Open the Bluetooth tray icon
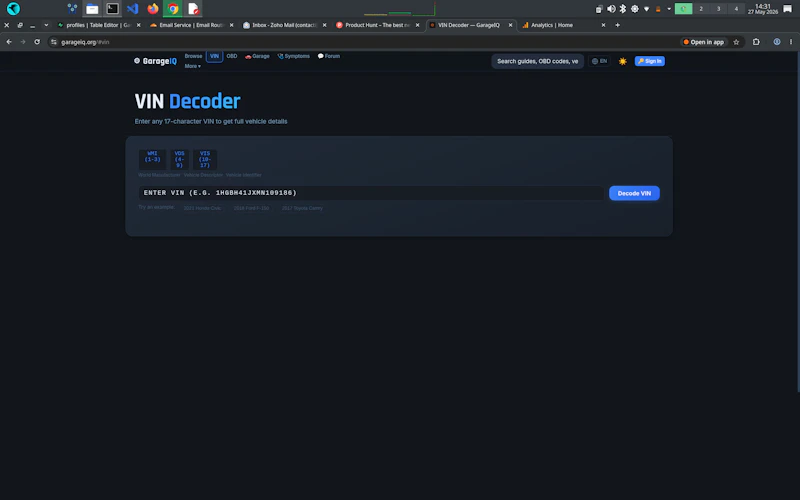This screenshot has width=800, height=500. [x=623, y=9]
